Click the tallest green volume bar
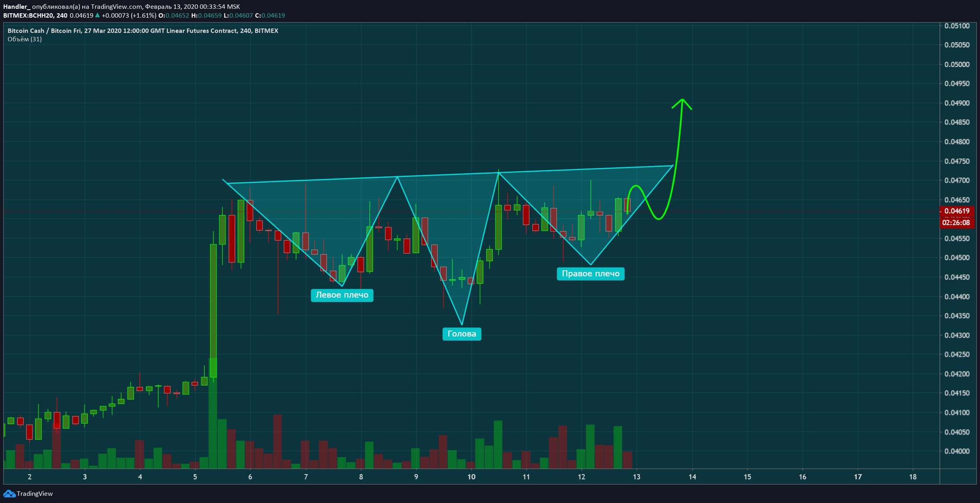The height and width of the screenshot is (503, 980). [213, 413]
